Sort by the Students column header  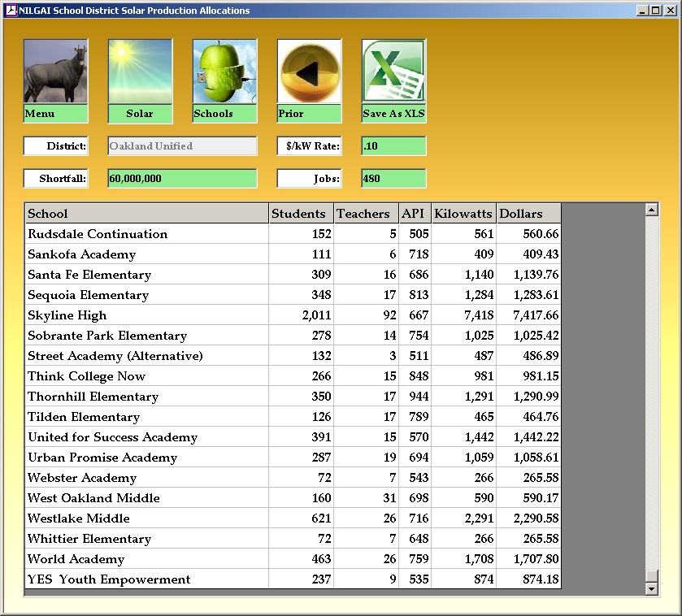click(302, 214)
